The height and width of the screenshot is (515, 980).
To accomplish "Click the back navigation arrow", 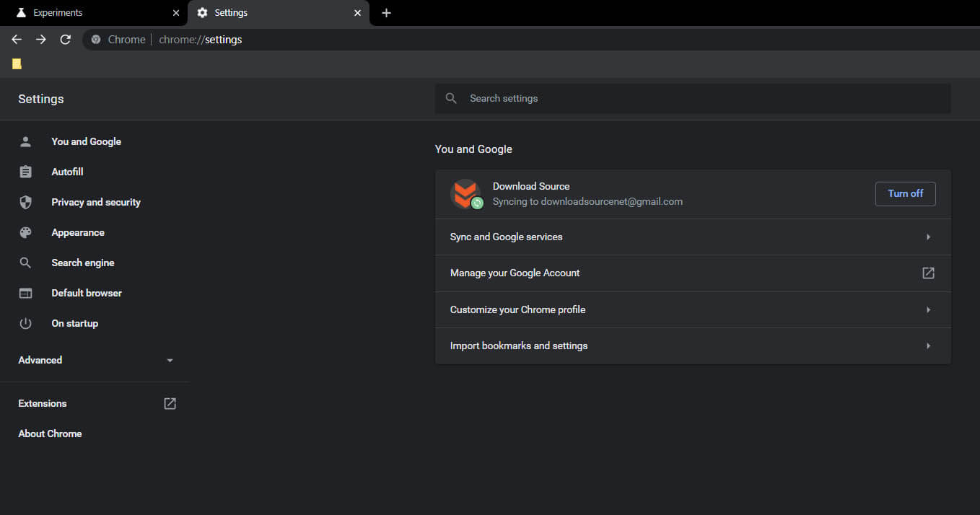I will [17, 40].
